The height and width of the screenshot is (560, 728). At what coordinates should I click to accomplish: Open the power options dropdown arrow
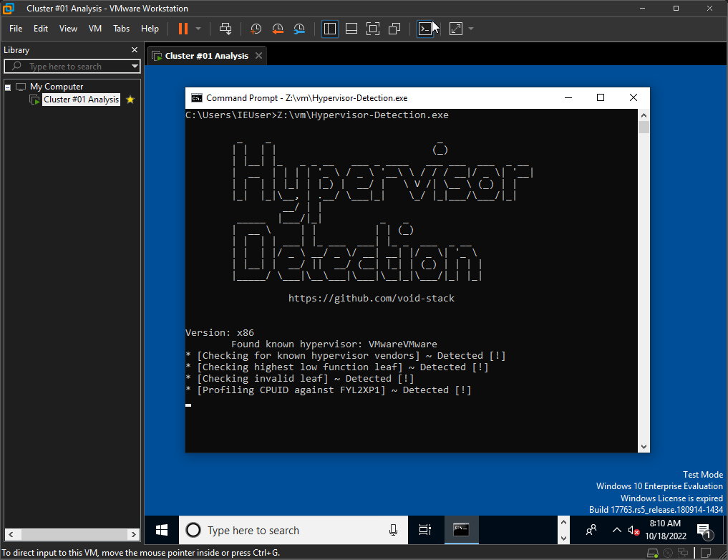[x=198, y=29]
